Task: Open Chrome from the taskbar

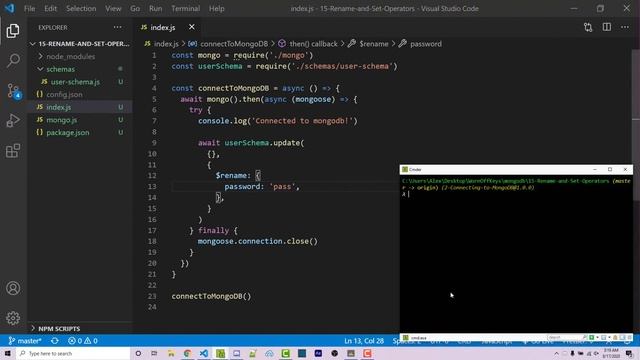Action: [187, 353]
